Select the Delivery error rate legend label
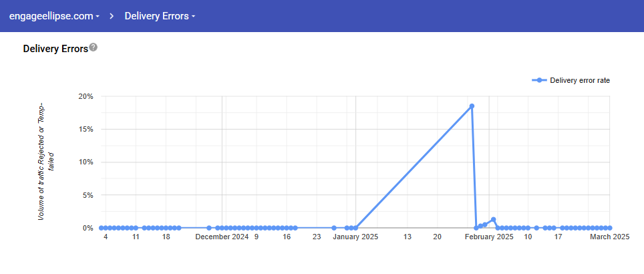The image size is (644, 274). (579, 80)
